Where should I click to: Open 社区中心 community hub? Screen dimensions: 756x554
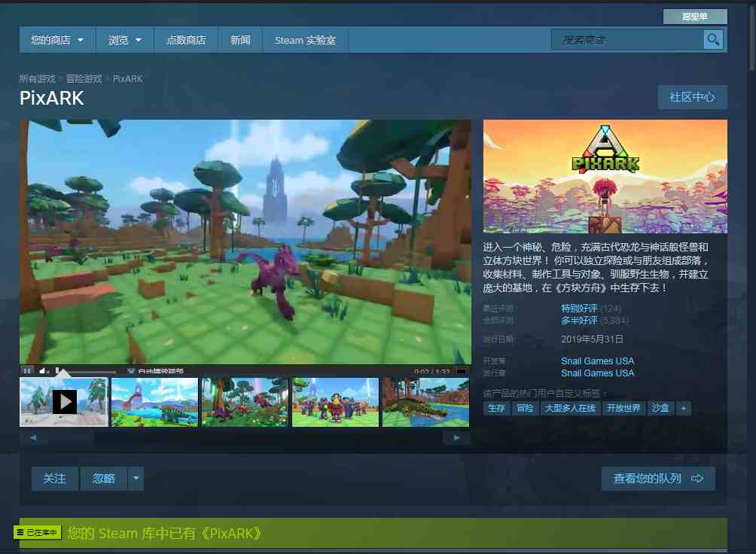coord(692,97)
